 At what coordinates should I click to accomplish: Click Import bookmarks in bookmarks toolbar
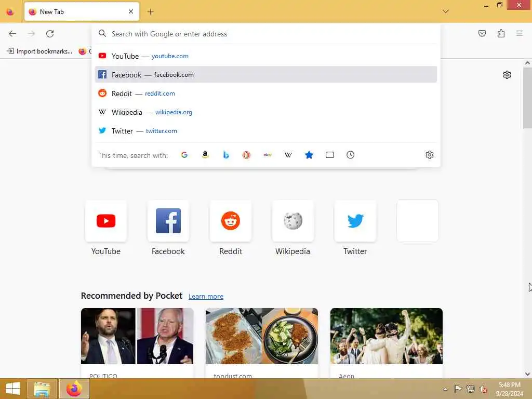click(x=39, y=51)
